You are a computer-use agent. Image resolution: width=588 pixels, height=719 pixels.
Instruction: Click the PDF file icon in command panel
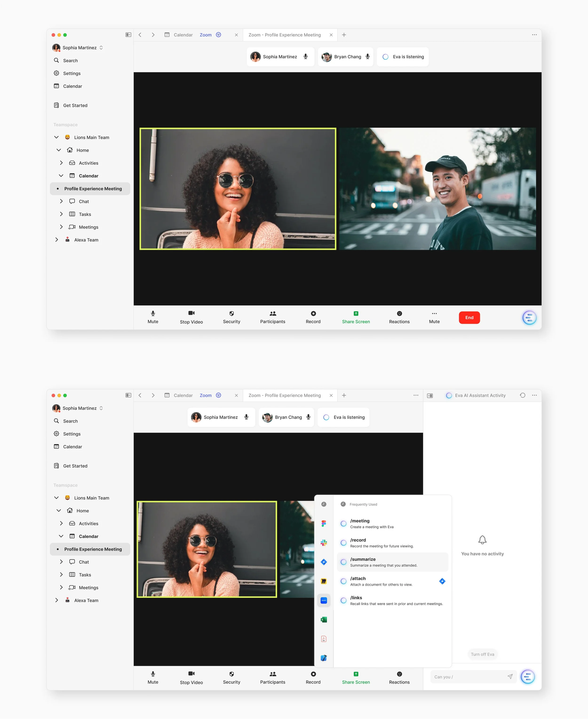(x=323, y=639)
